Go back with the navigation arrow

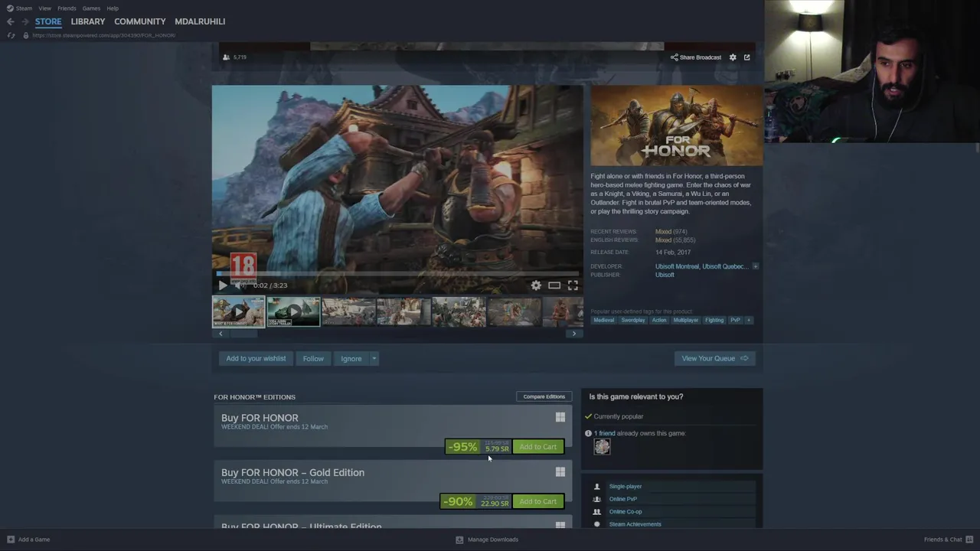(10, 21)
